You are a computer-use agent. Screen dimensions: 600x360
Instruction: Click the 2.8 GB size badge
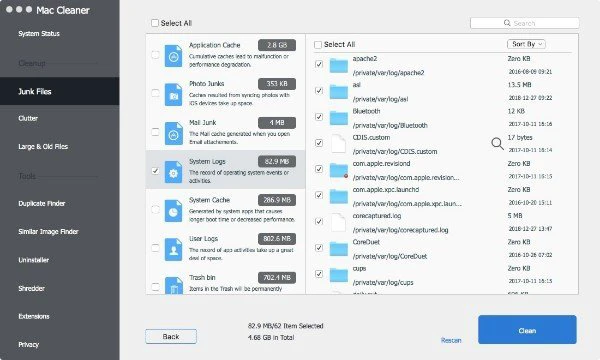[x=277, y=45]
